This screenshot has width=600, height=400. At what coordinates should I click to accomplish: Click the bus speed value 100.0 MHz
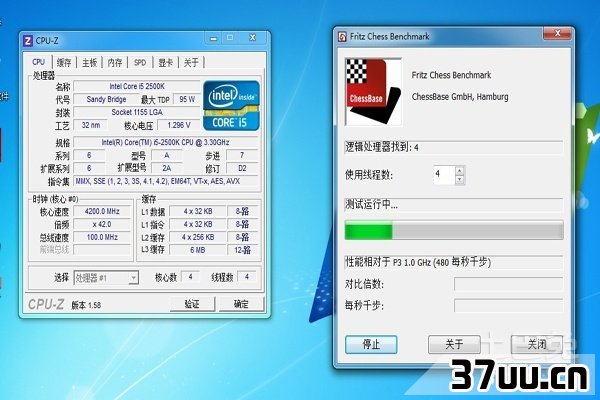[x=102, y=237]
